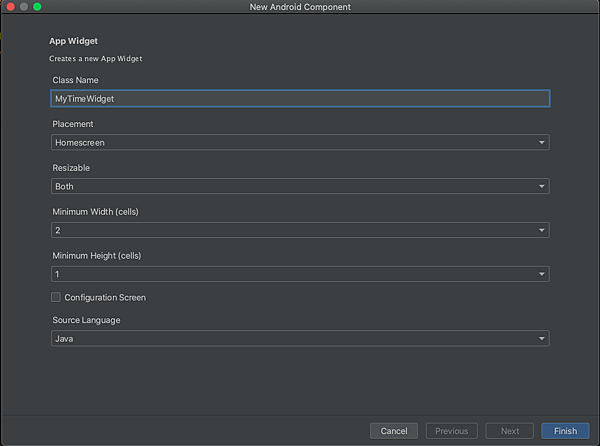Click the green zoom window button
Image resolution: width=600 pixels, height=446 pixels.
[37, 7]
